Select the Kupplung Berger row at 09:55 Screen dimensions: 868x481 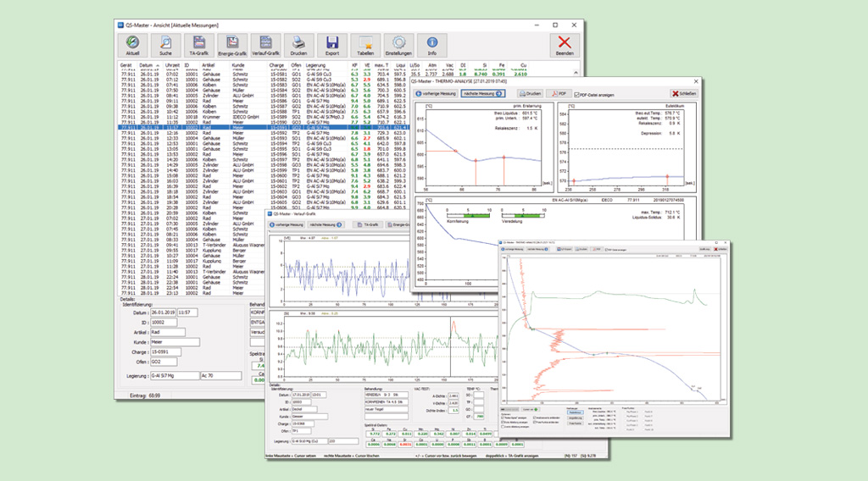click(x=192, y=251)
